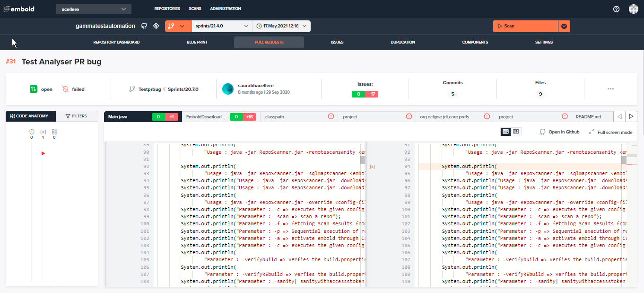This screenshot has width=644, height=293.
Task: Click the code issues {x} icon in Code Anatomy
Action: [43, 132]
